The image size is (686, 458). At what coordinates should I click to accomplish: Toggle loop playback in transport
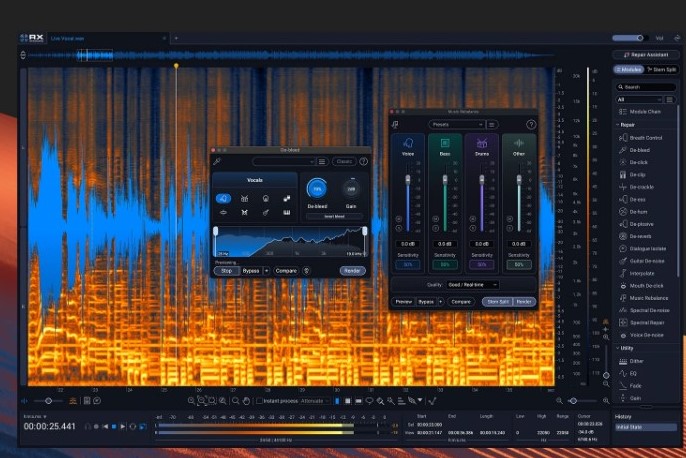point(133,427)
